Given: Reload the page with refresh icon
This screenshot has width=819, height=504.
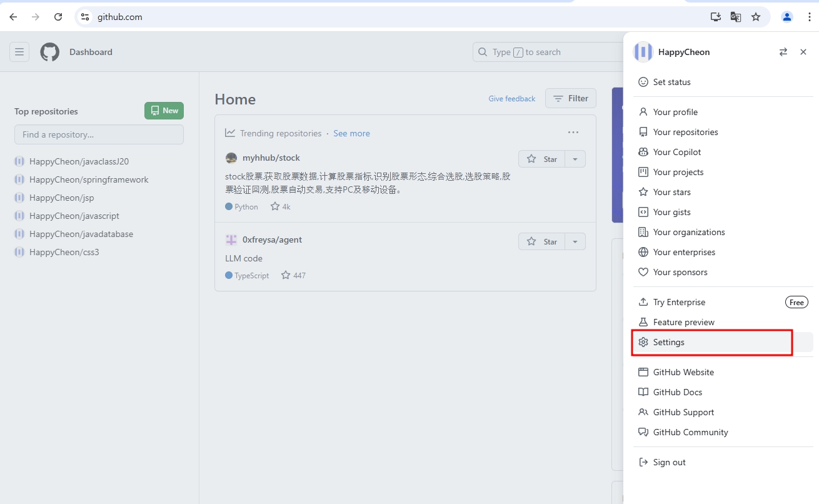Looking at the screenshot, I should coord(58,17).
